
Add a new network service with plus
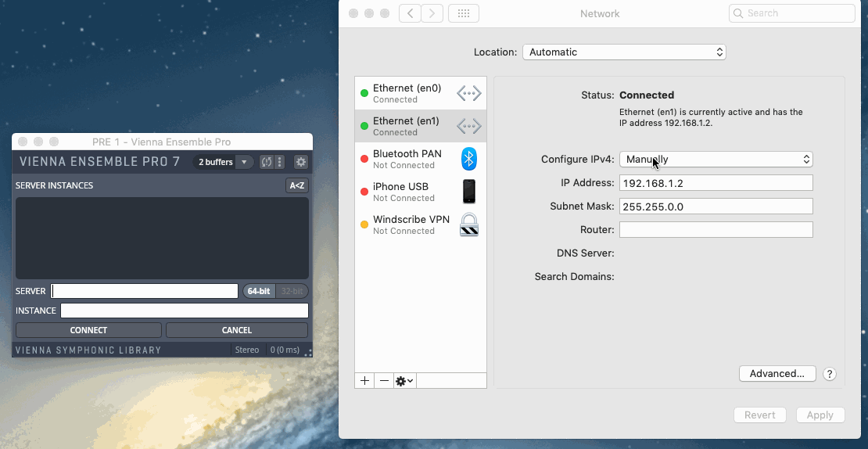[x=364, y=381]
